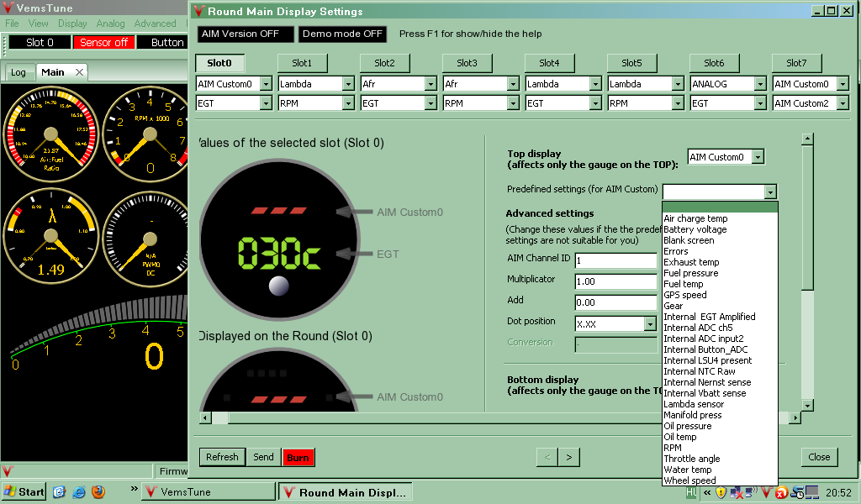Click the Refresh button
This screenshot has width=861, height=504.
(x=222, y=457)
